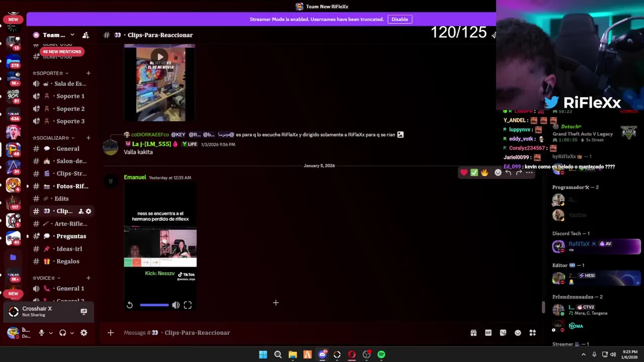Open the gift Nitro icon in message bar
This screenshot has width=644, height=362.
point(473,333)
